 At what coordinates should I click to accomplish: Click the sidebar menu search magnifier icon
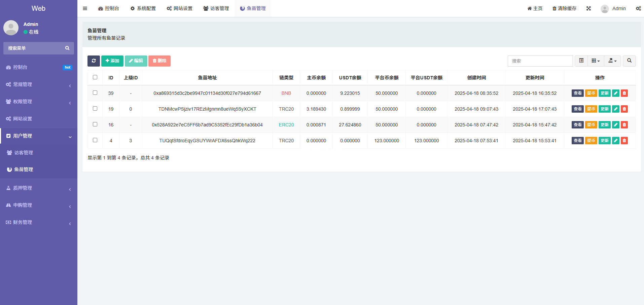pyautogui.click(x=67, y=48)
